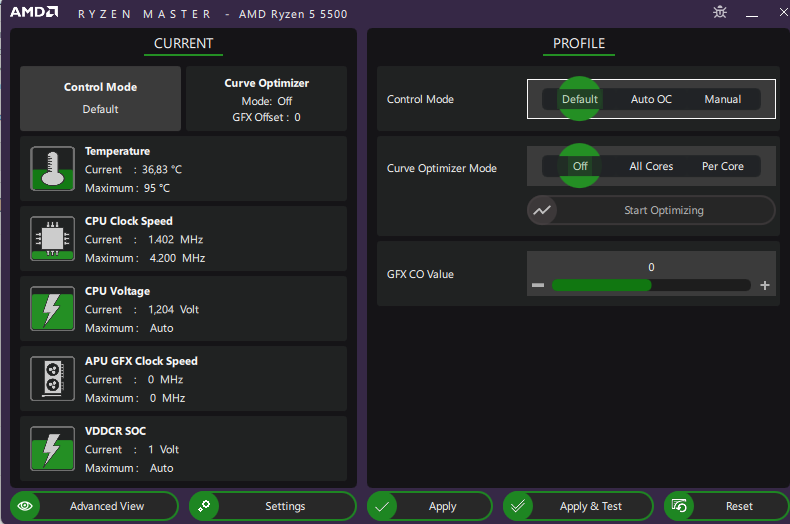This screenshot has height=524, width=790.
Task: Switch to the CURRENT tab heading
Action: click(183, 44)
